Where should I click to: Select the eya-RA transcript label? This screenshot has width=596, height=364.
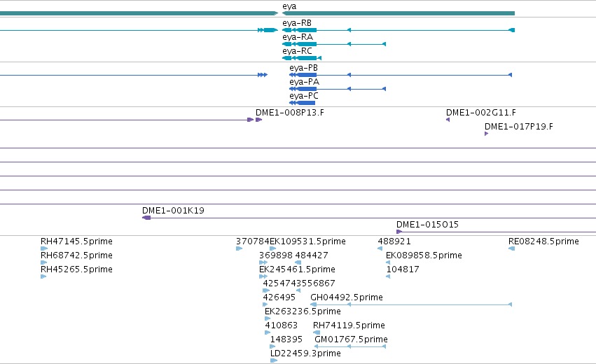(298, 37)
